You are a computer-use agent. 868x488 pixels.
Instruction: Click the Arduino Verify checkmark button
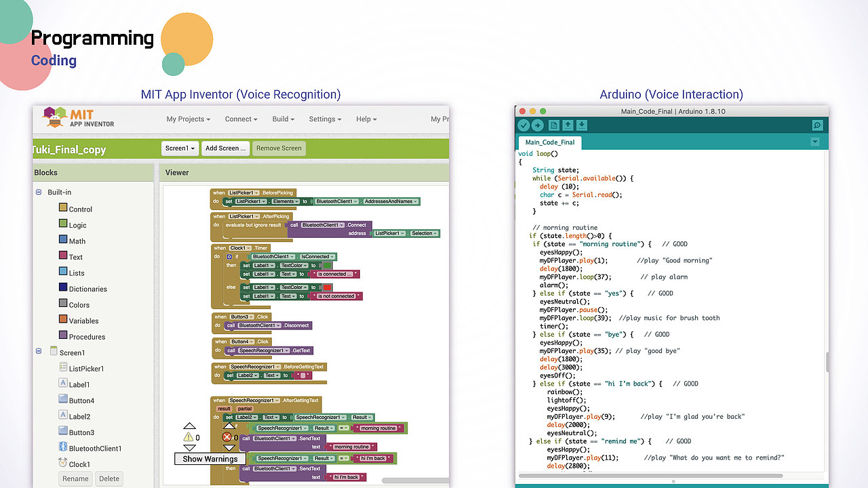(524, 125)
